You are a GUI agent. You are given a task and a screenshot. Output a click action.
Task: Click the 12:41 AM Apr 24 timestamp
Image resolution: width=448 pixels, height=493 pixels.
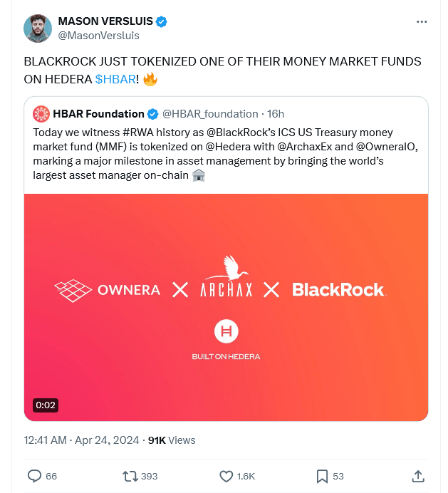(x=80, y=440)
